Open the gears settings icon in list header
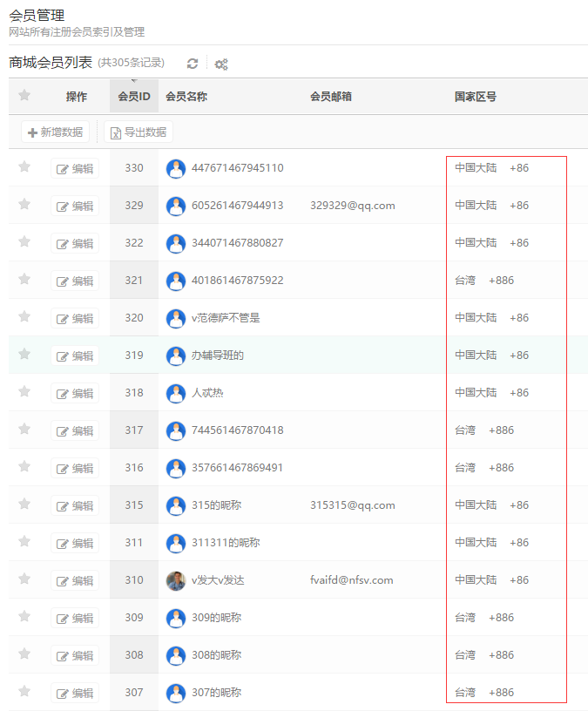 tap(221, 64)
